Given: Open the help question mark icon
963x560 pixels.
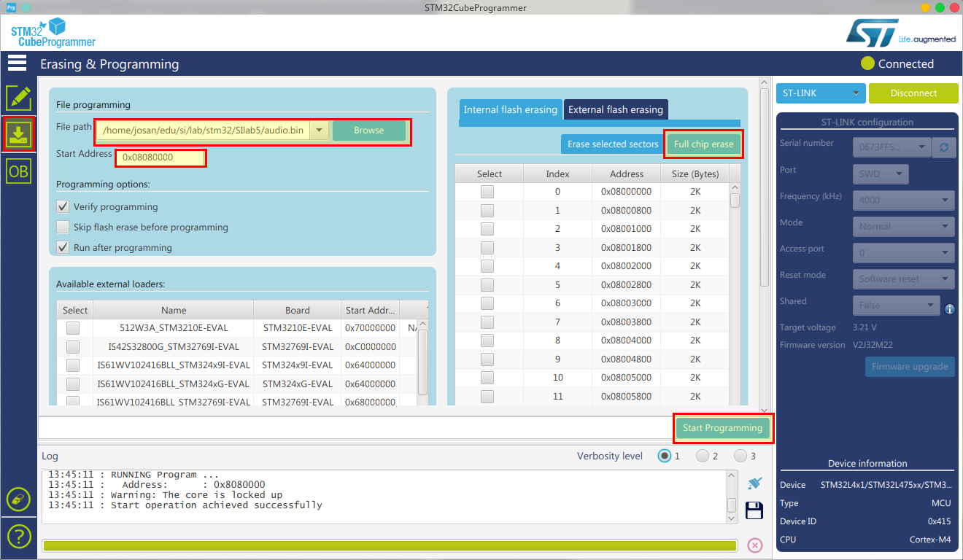Looking at the screenshot, I should click(18, 537).
